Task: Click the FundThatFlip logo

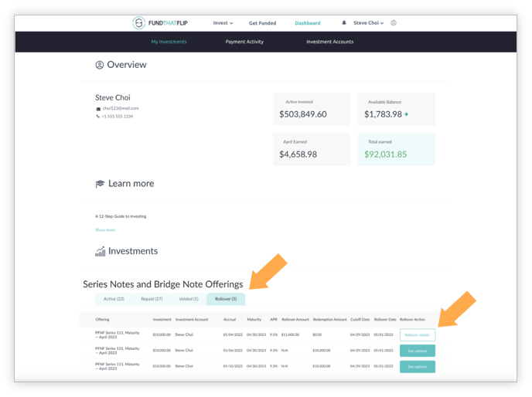Action: [x=160, y=23]
